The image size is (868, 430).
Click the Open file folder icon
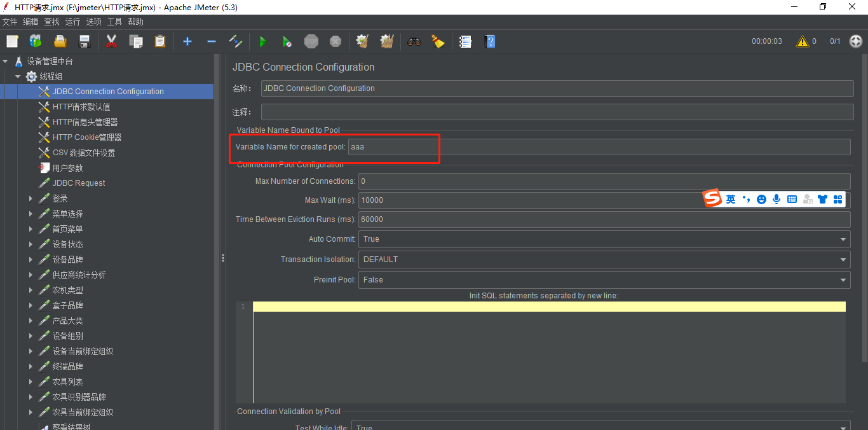coord(60,41)
